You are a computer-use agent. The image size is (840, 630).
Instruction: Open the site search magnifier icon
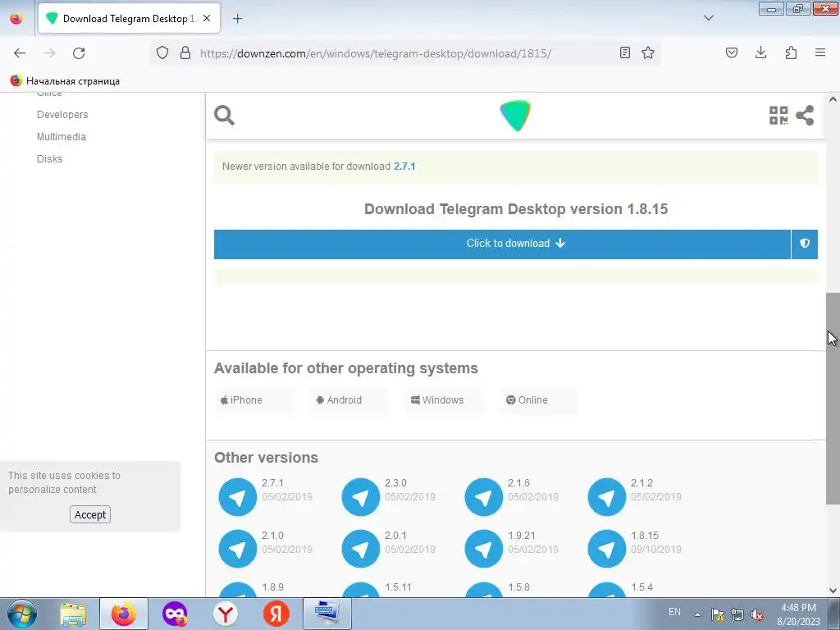(x=224, y=115)
